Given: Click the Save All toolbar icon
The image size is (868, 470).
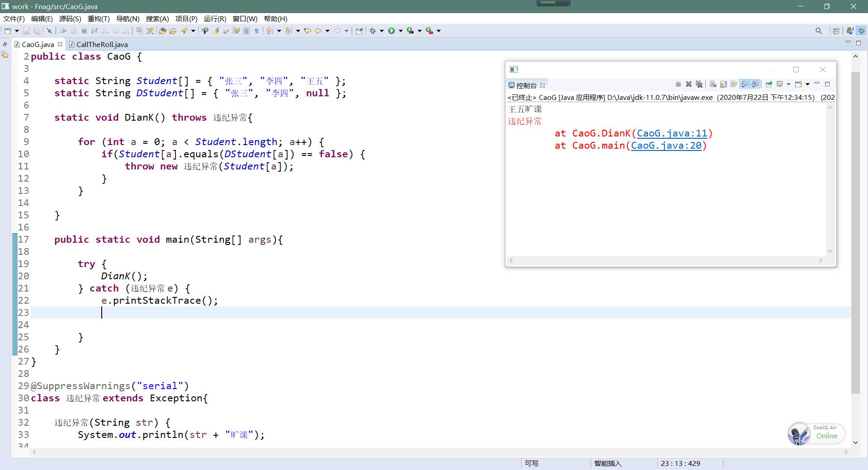Looking at the screenshot, I should pyautogui.click(x=37, y=31).
